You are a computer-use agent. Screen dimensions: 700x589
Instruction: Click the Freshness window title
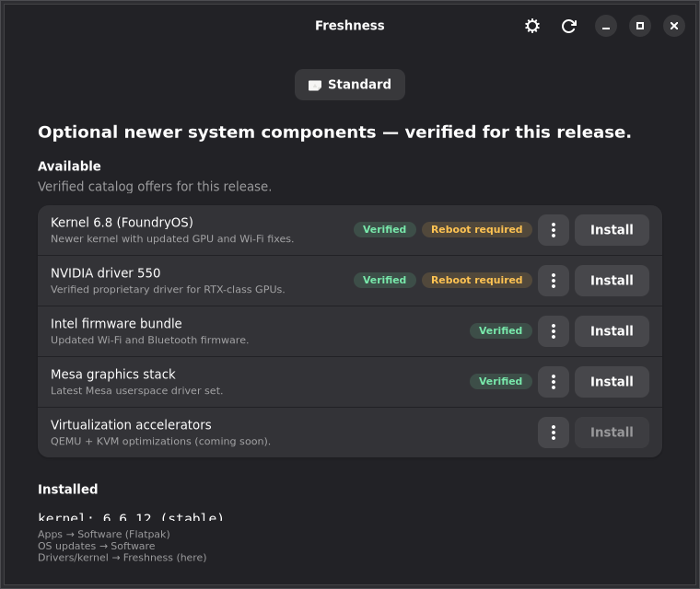350,26
